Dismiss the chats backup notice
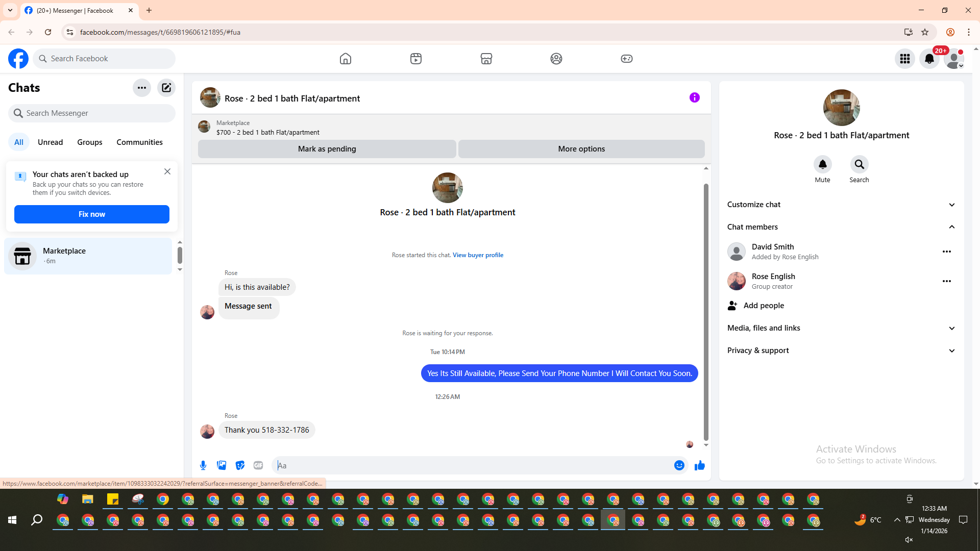Image resolution: width=980 pixels, height=551 pixels. (x=167, y=172)
